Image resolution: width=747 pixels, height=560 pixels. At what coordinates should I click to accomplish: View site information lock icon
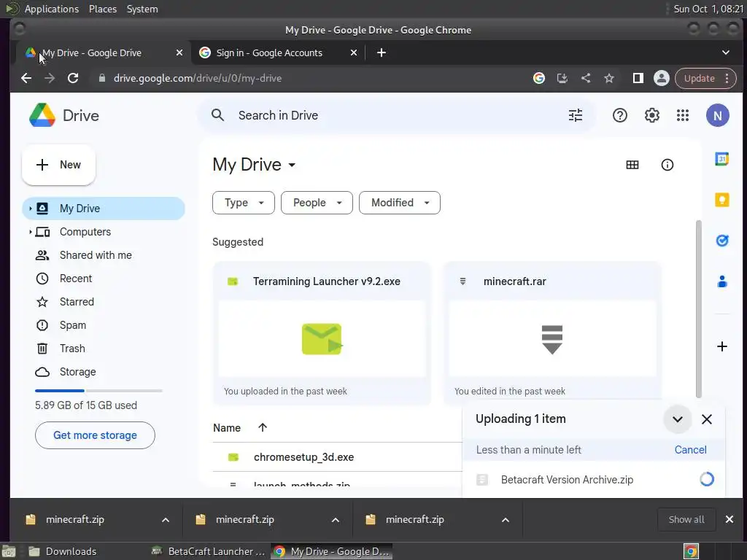point(101,78)
